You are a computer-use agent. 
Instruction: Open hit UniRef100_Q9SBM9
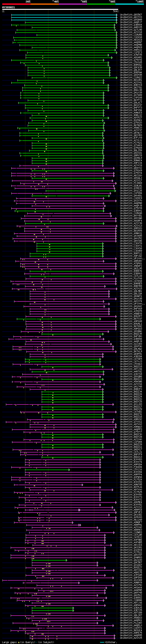click(131, 20)
